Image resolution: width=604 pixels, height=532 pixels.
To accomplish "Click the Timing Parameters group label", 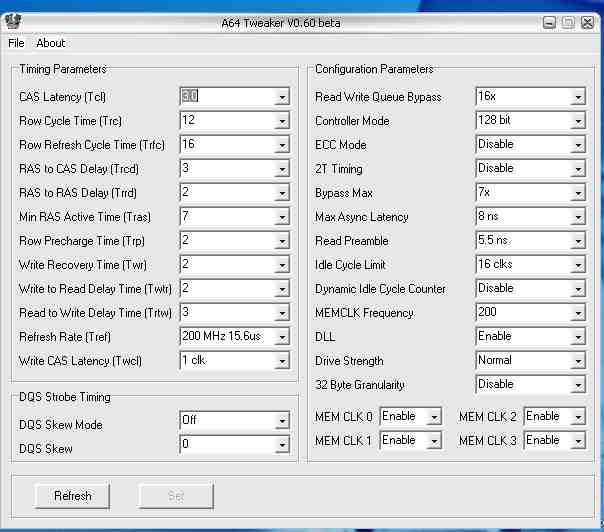I will (63, 69).
